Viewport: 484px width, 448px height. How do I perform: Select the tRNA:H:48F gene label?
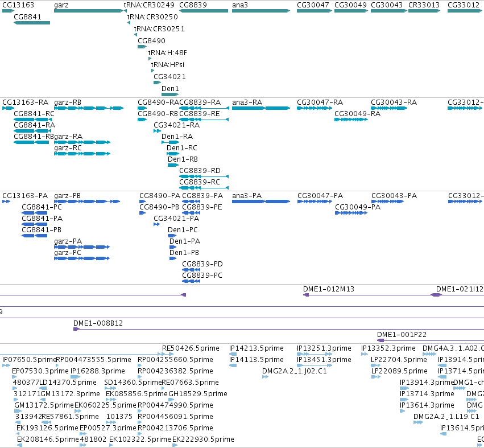tap(168, 52)
